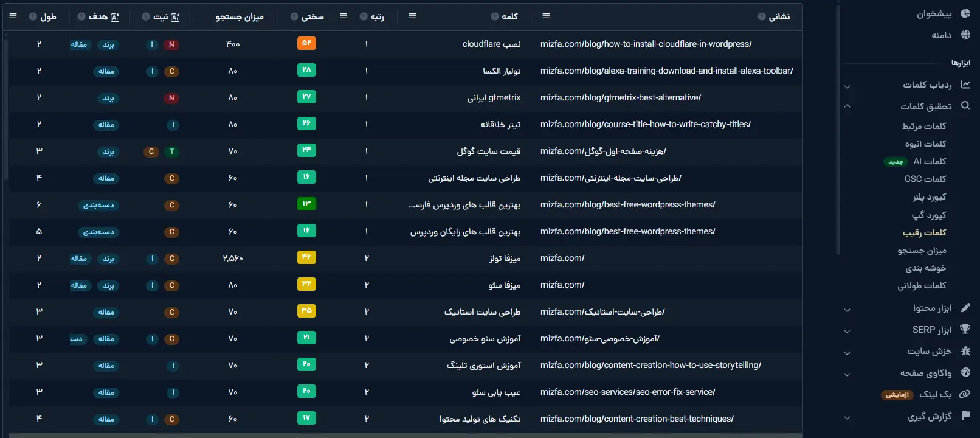The width and height of the screenshot is (980, 438).
Task: Click the link icon for بک لینک
Action: tap(965, 394)
